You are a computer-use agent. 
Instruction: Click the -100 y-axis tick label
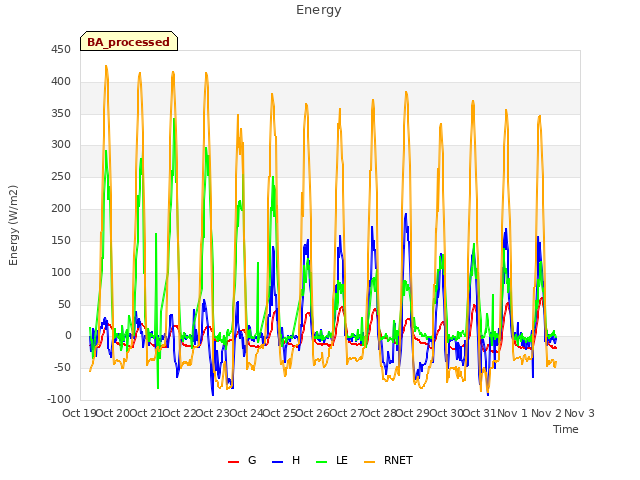click(x=59, y=400)
